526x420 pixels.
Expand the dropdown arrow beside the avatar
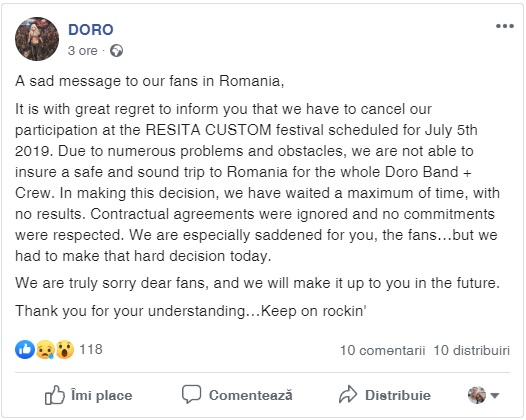pyautogui.click(x=494, y=396)
